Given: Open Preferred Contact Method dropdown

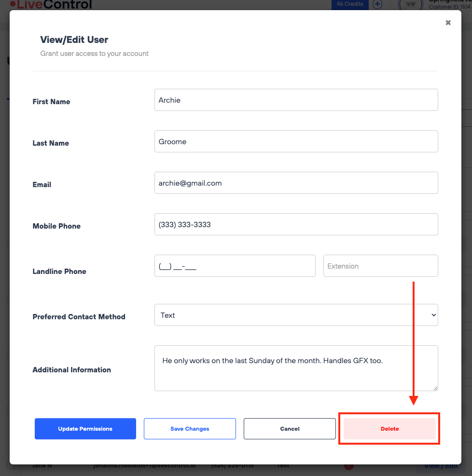Looking at the screenshot, I should point(296,315).
